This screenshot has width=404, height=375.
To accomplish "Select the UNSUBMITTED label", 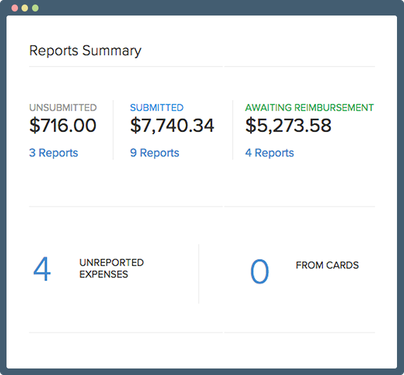I will [63, 108].
